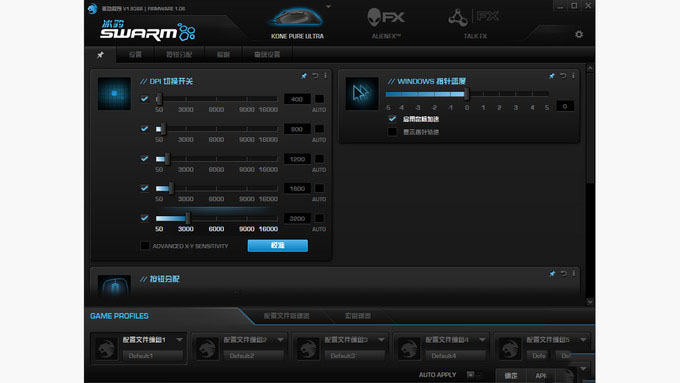Click the ROCCAT logo in the title bar
Screen dimensions: 680x383
pyautogui.click(x=92, y=9)
